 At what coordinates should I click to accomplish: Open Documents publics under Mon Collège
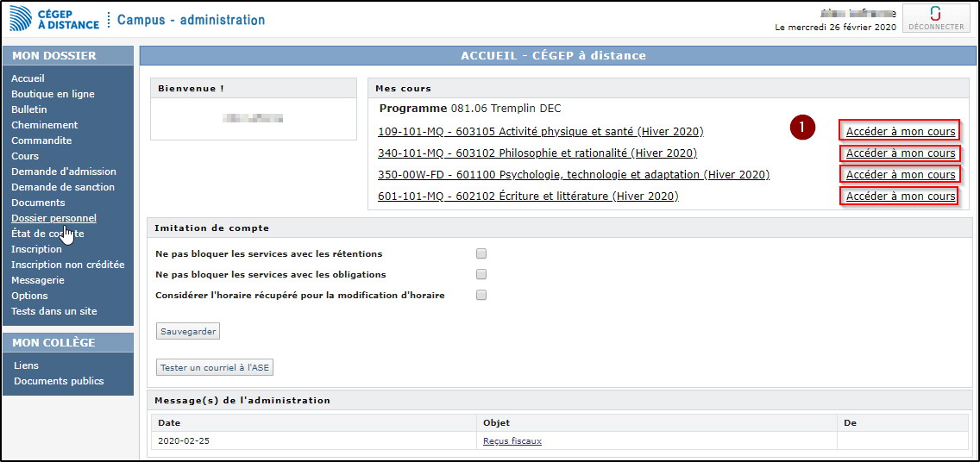[x=59, y=381]
